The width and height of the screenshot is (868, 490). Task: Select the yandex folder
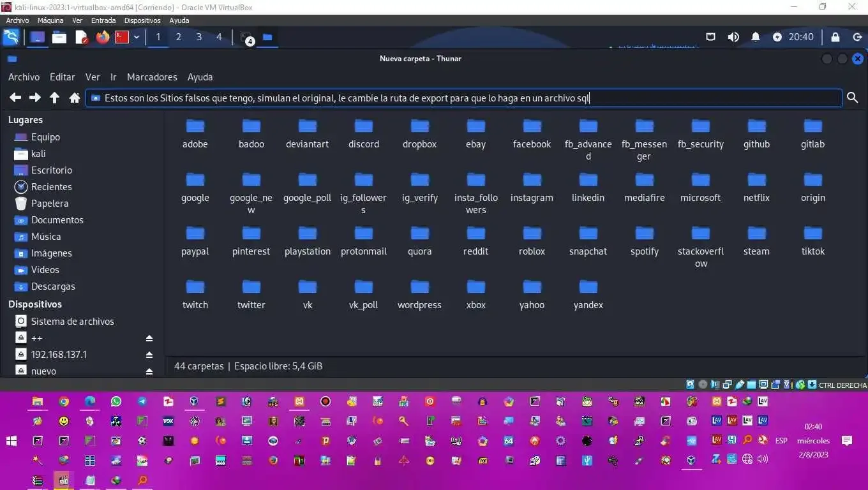coord(588,294)
